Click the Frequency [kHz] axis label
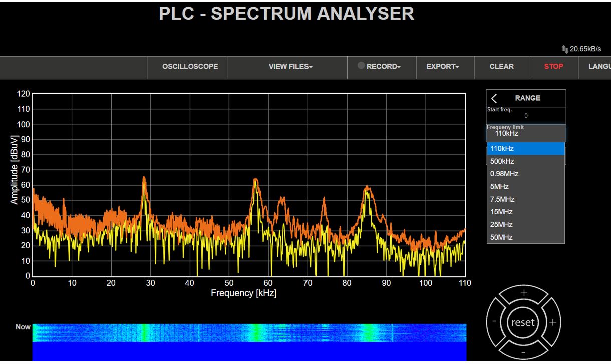This screenshot has height=364, width=611. point(243,293)
